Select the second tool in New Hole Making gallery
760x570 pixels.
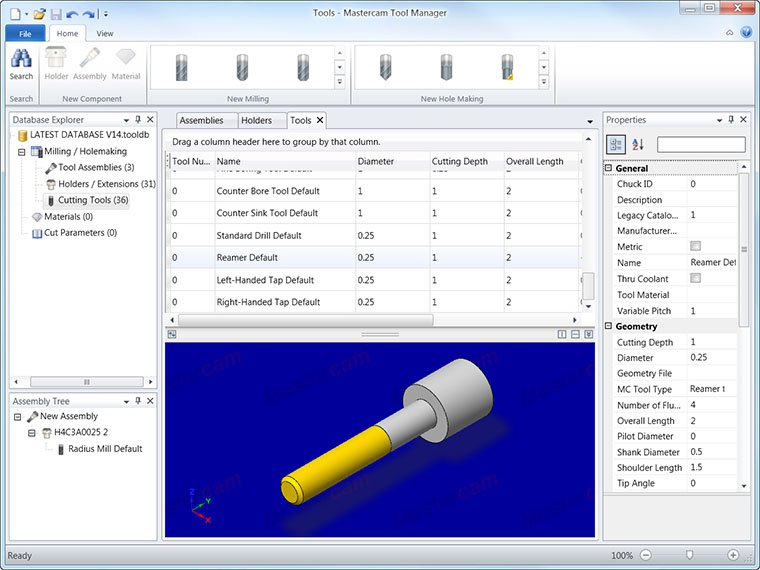[446, 67]
